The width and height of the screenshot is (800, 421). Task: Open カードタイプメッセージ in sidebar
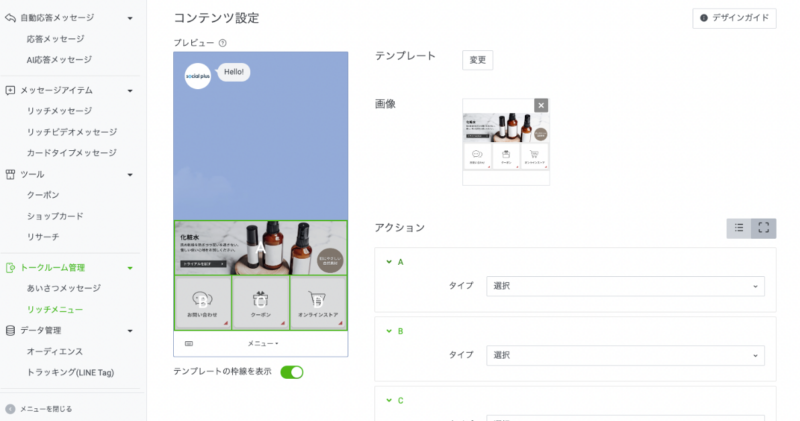[72, 153]
